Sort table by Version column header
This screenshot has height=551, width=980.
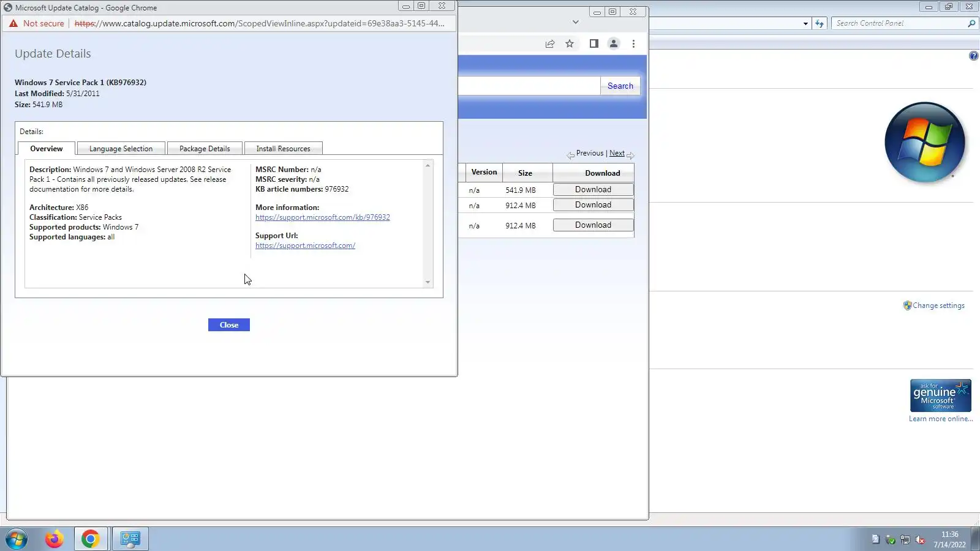click(484, 172)
